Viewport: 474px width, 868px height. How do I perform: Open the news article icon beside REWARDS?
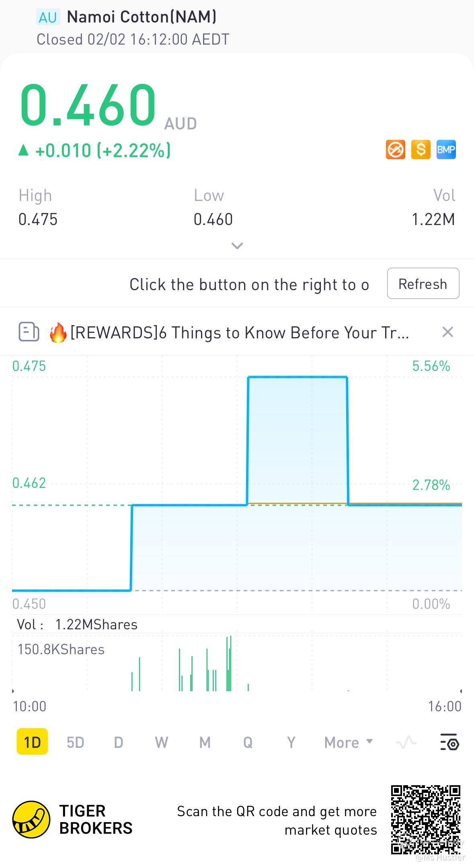click(29, 332)
